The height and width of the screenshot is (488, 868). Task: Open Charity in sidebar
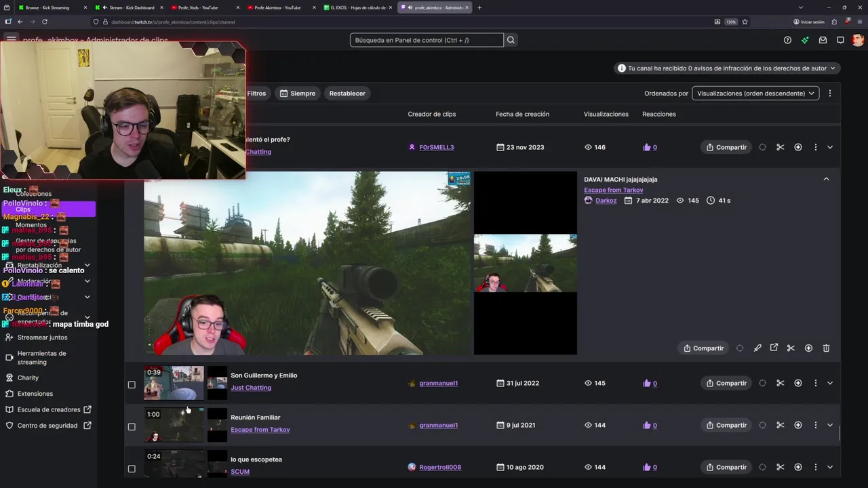click(x=28, y=378)
